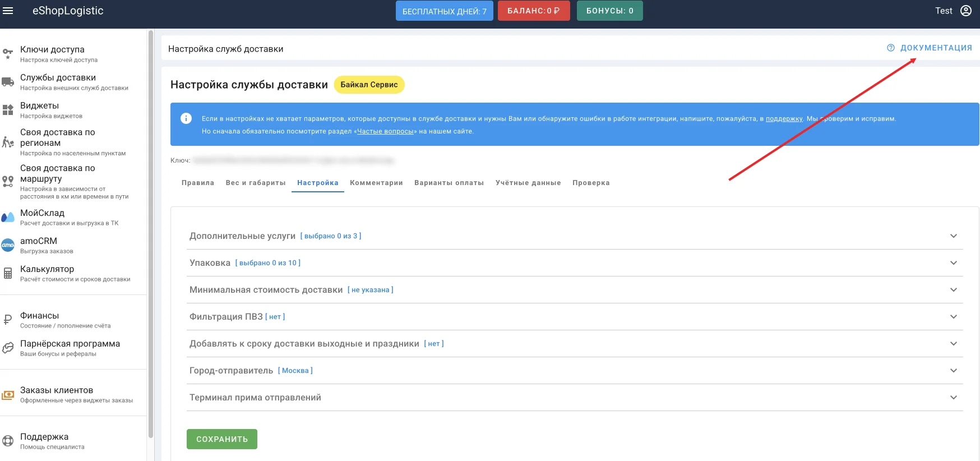980x461 pixels.
Task: Expand Город-отправитель chevron
Action: click(954, 371)
